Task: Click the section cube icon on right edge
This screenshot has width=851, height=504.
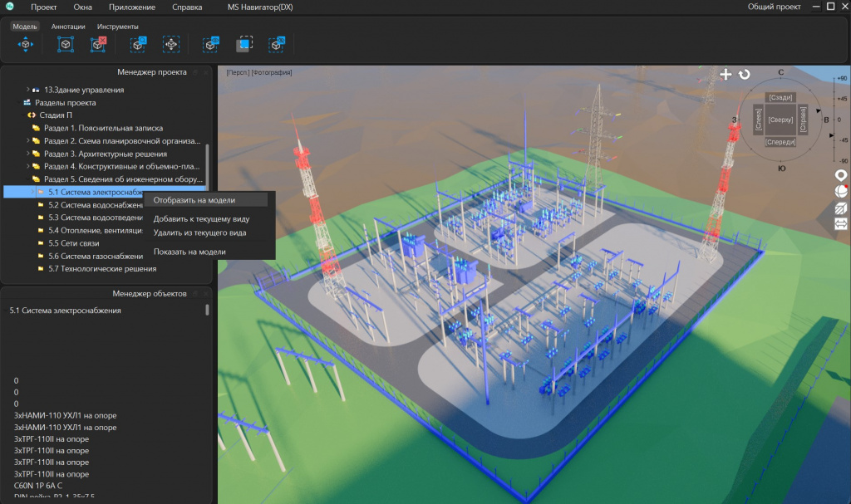Action: tap(841, 208)
